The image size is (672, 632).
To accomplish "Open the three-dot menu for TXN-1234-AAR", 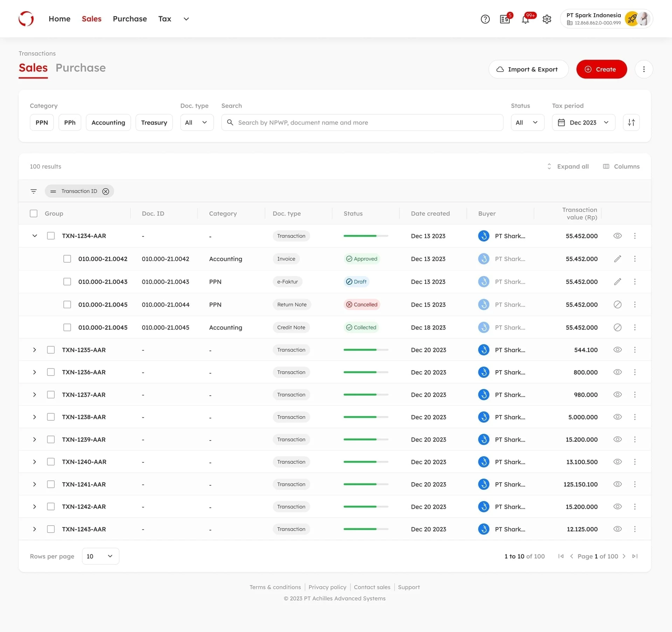I will 635,236.
